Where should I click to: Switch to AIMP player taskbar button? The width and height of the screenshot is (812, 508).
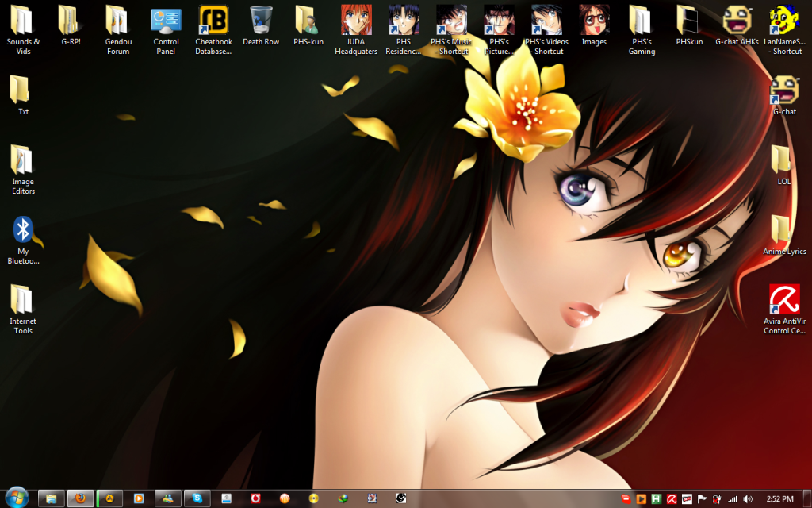[109, 498]
